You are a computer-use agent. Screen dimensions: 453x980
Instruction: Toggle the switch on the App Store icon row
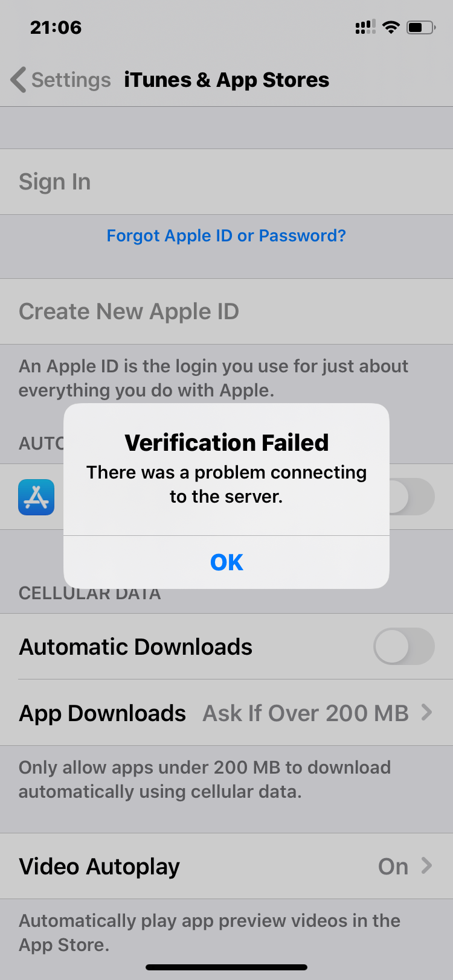tap(412, 497)
